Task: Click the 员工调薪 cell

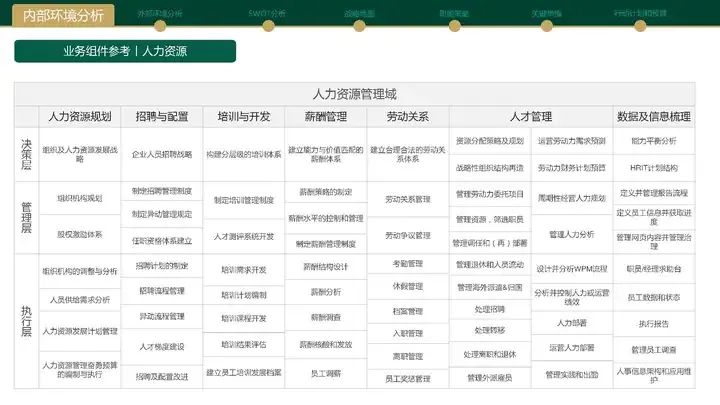Action: [325, 372]
